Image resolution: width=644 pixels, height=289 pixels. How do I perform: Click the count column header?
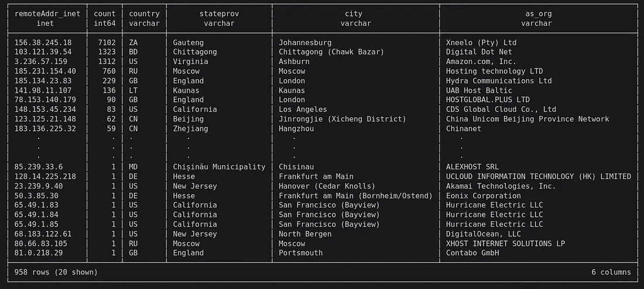pos(105,13)
